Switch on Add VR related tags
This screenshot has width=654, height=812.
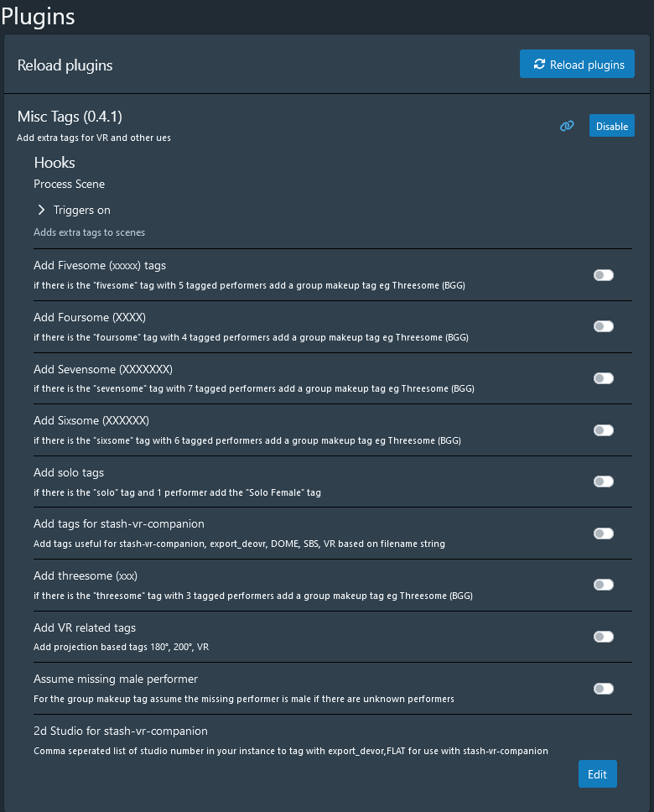pyautogui.click(x=603, y=637)
